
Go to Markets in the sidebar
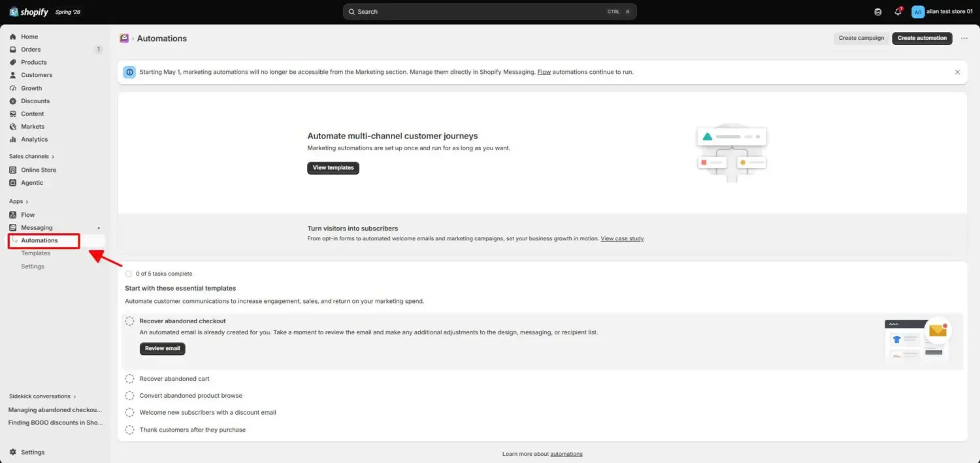[33, 127]
